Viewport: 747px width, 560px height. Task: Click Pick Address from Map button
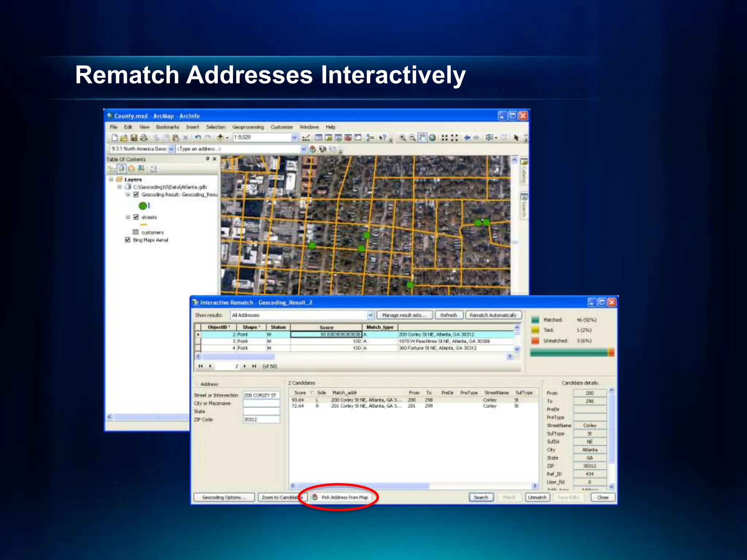pyautogui.click(x=340, y=497)
